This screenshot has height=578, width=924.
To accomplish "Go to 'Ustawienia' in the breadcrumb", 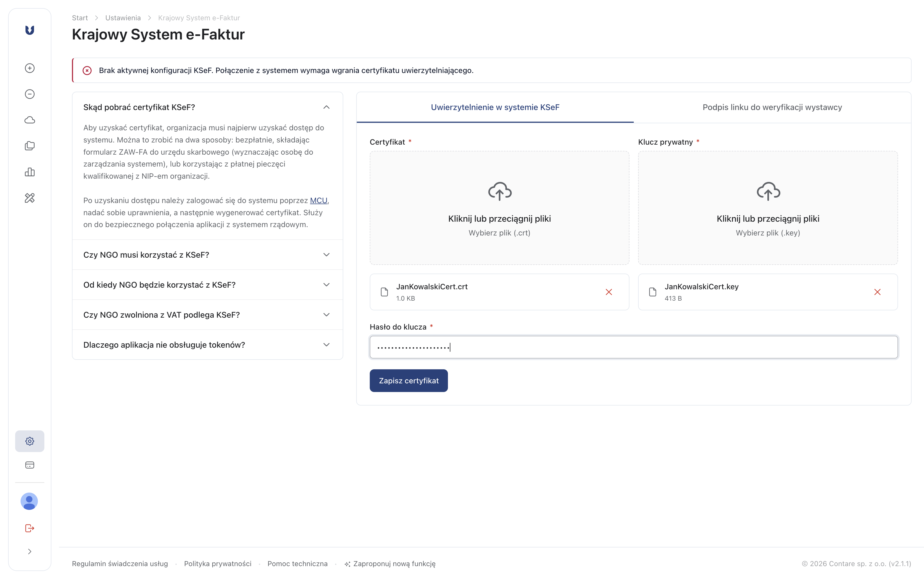I will click(x=123, y=18).
